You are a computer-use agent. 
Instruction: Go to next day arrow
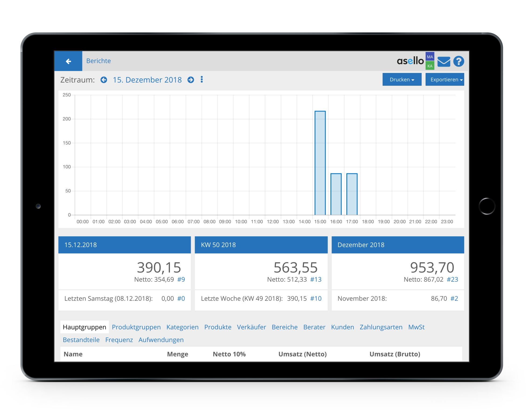191,80
